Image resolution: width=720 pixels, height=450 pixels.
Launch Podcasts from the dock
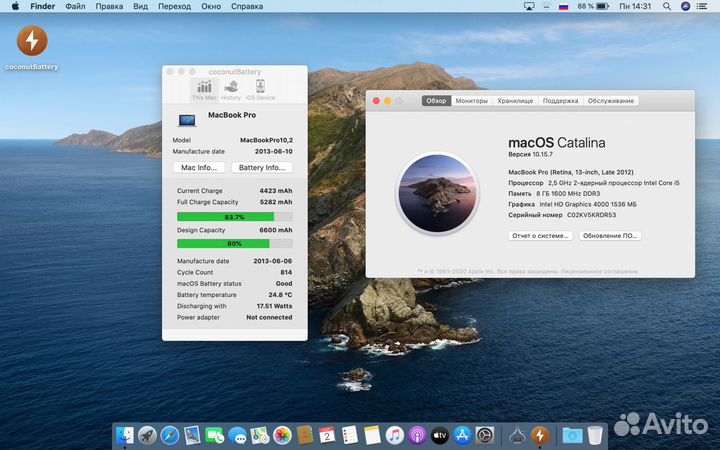click(417, 435)
